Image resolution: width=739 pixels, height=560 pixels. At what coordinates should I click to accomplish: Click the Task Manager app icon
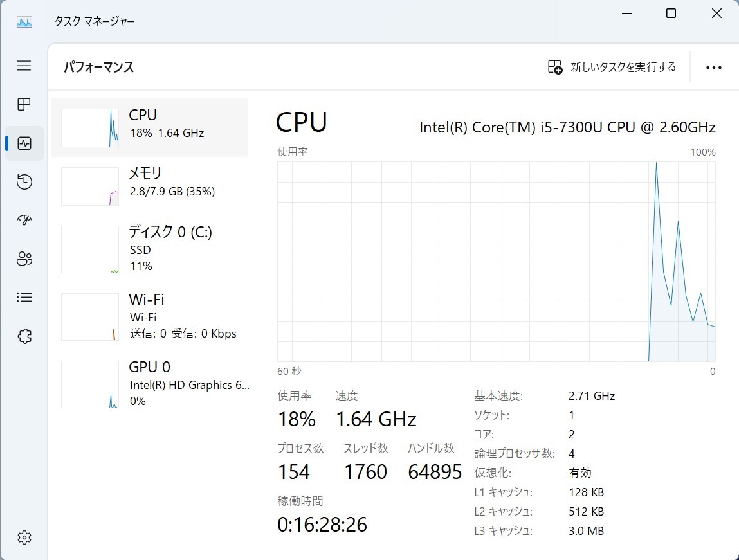point(24,22)
